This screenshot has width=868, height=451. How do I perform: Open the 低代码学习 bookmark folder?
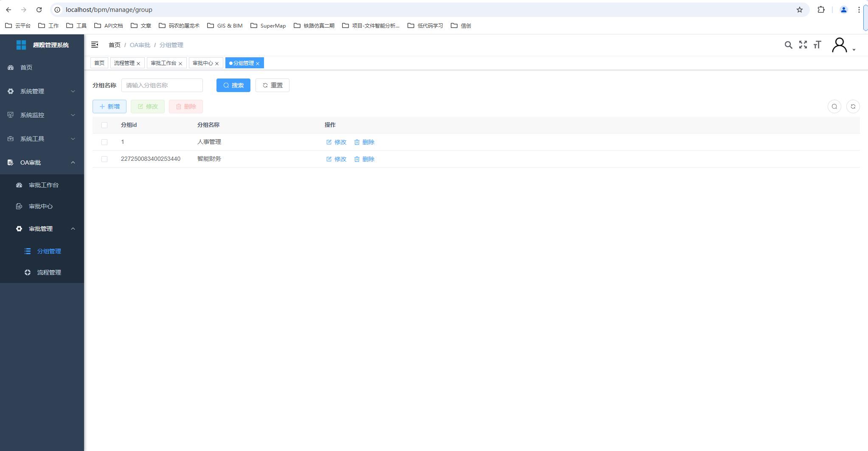coord(425,25)
